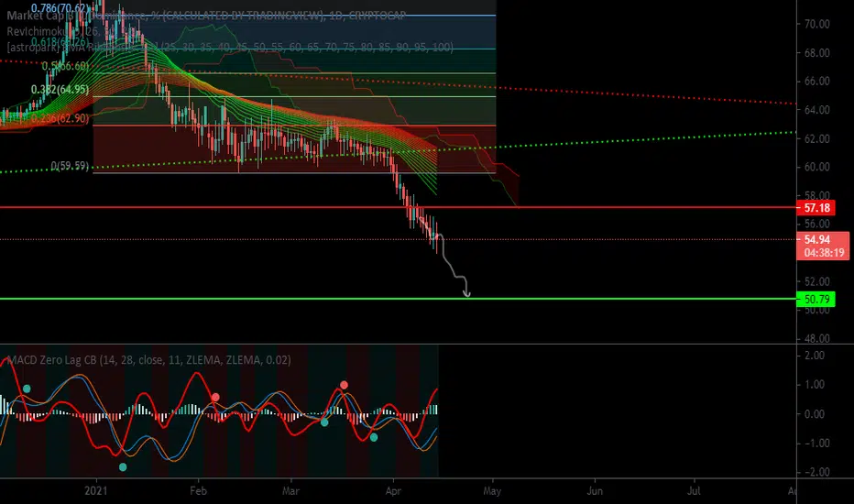Click the Apr label on time axis

393,491
